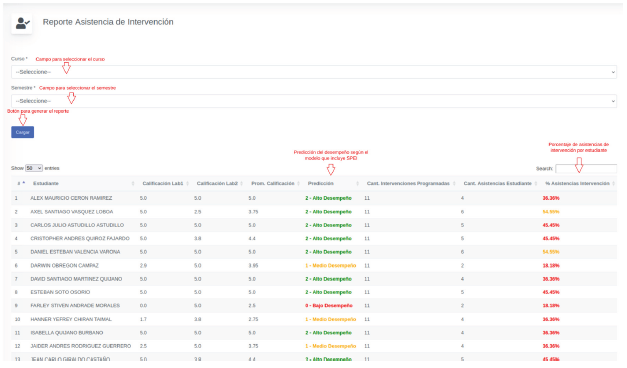Sort by Cant. Asistencias Estudiante column
This screenshot has height=368, width=627.
500,183
